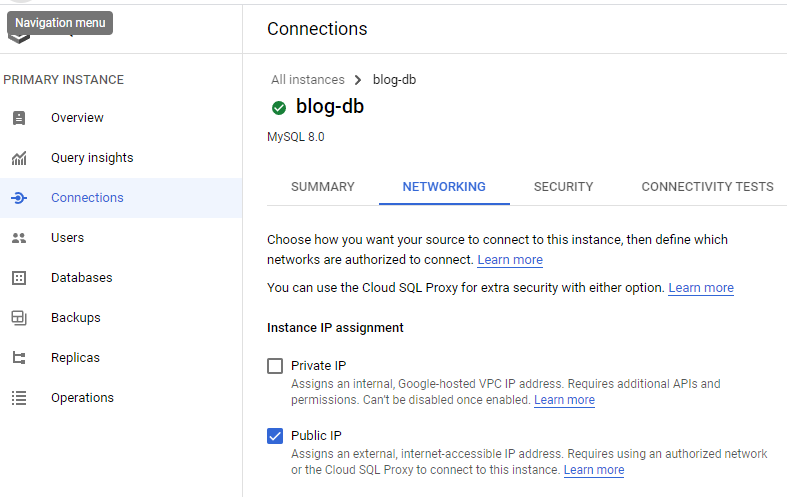Open the Security tab
This screenshot has width=787, height=497.
click(563, 187)
